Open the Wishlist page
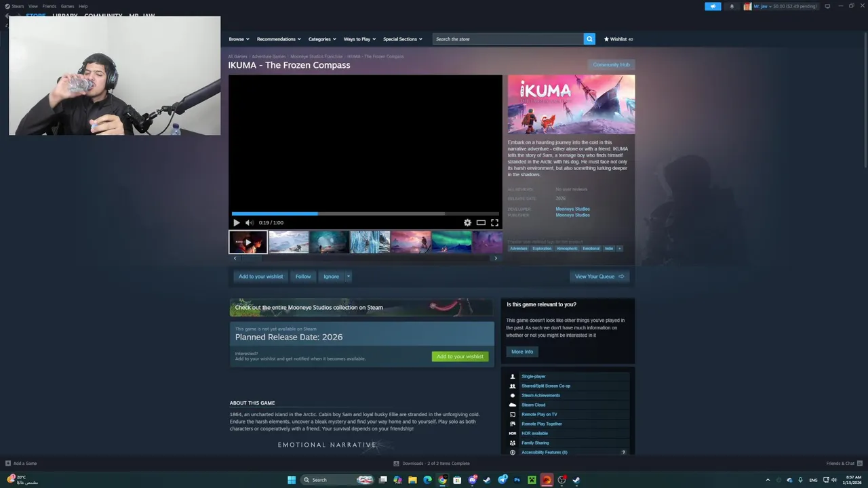868x488 pixels. pos(618,39)
